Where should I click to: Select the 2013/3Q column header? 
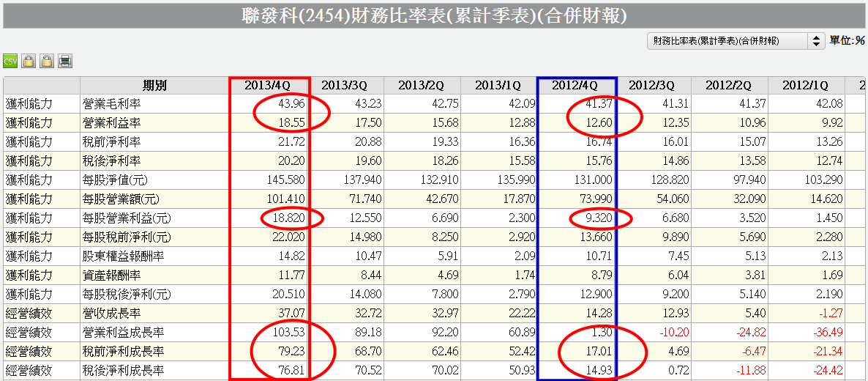coord(345,86)
